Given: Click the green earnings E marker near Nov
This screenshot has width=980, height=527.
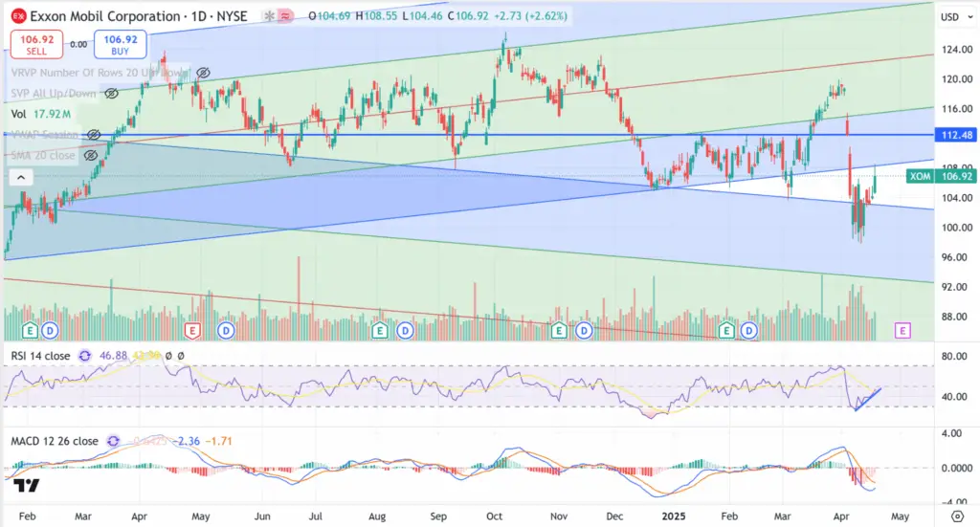Looking at the screenshot, I should 558,330.
